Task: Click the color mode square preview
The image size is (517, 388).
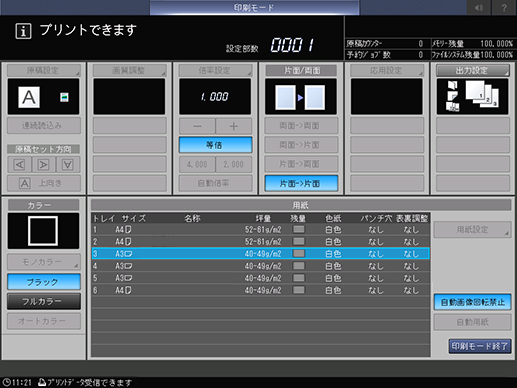Action: [x=43, y=231]
